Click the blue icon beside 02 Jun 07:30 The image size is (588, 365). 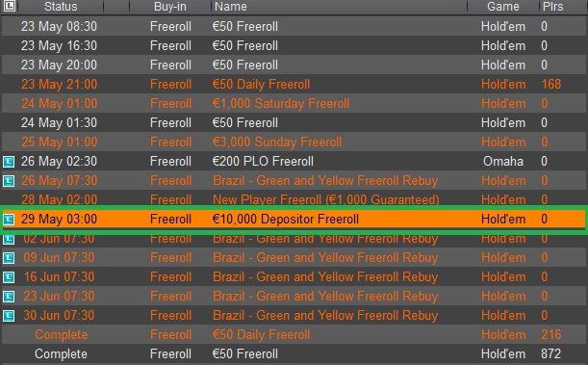coord(9,239)
